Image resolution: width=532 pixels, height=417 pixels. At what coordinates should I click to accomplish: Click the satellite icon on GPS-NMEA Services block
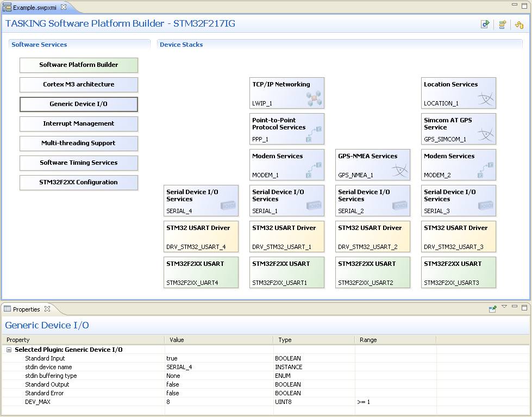click(x=399, y=171)
